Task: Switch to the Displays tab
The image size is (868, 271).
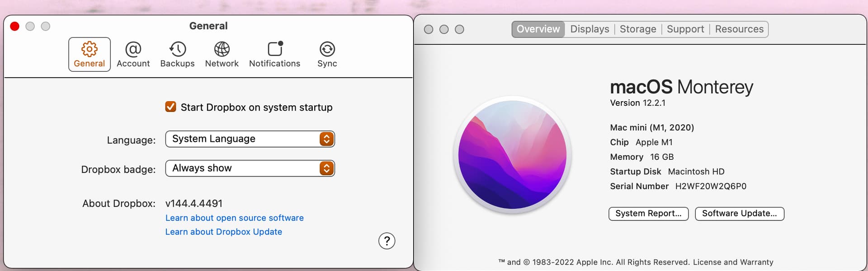Action: tap(590, 29)
